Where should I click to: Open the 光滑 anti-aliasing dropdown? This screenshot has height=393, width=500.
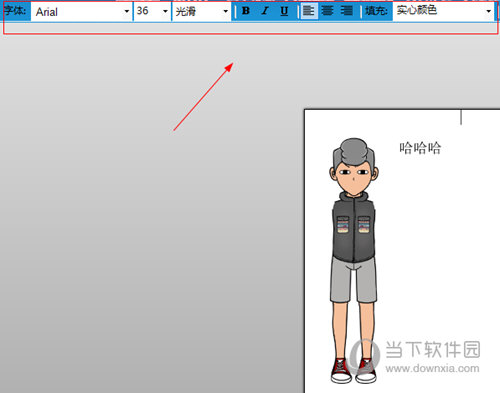pyautogui.click(x=225, y=11)
